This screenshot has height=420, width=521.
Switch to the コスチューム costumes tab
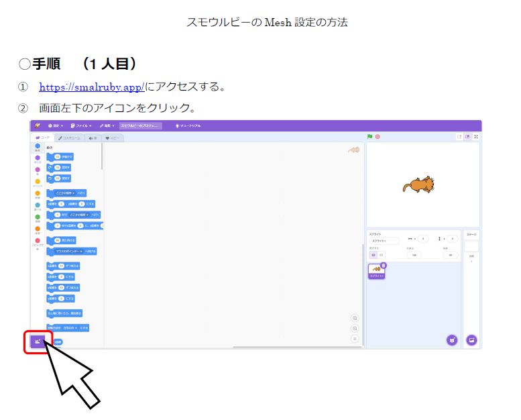point(68,138)
